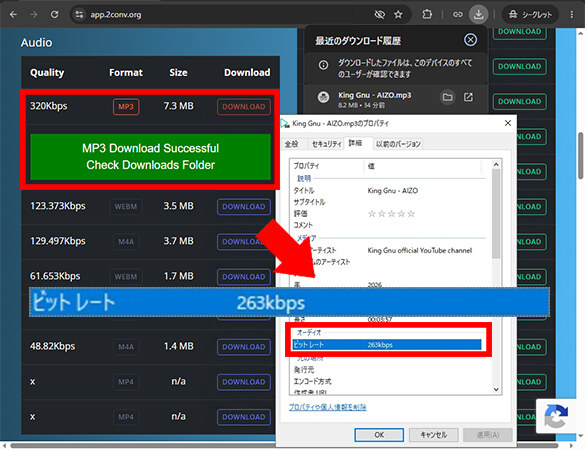Open site information icon in address bar

click(x=79, y=15)
